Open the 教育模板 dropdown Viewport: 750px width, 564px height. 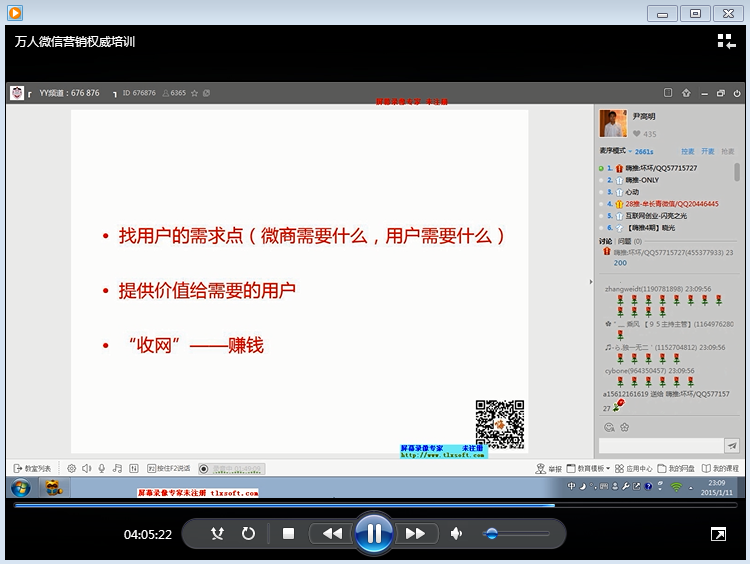pyautogui.click(x=588, y=468)
